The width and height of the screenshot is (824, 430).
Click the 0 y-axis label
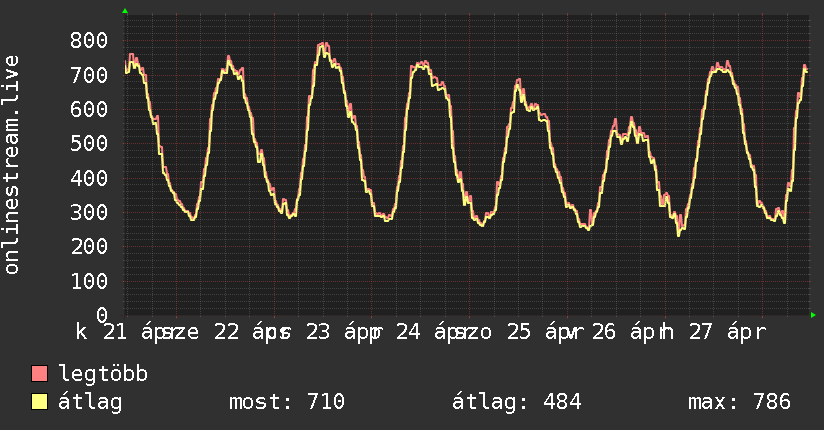[x=102, y=315]
